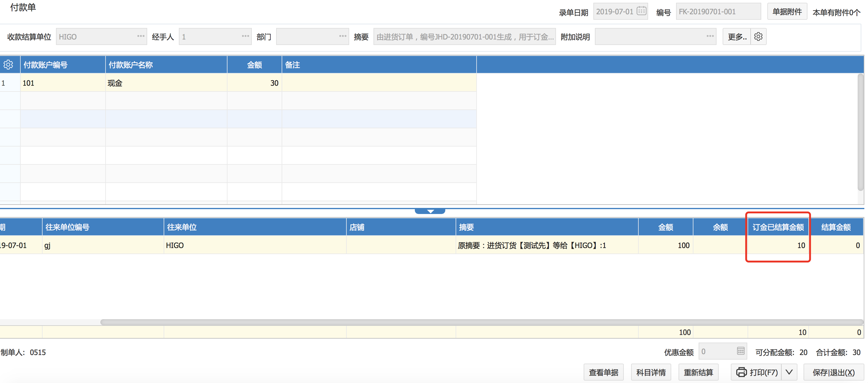Click the 重新结算 button
Screen dimensions: 868x383
[x=698, y=372]
